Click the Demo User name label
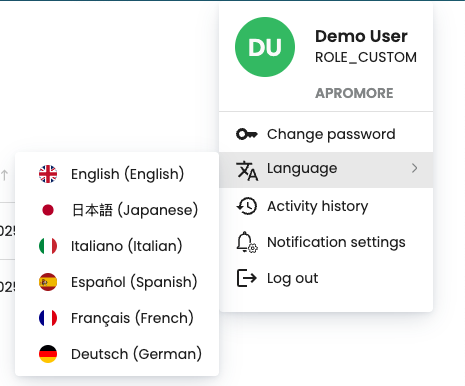Viewport: 465px width, 386px height. (x=361, y=36)
